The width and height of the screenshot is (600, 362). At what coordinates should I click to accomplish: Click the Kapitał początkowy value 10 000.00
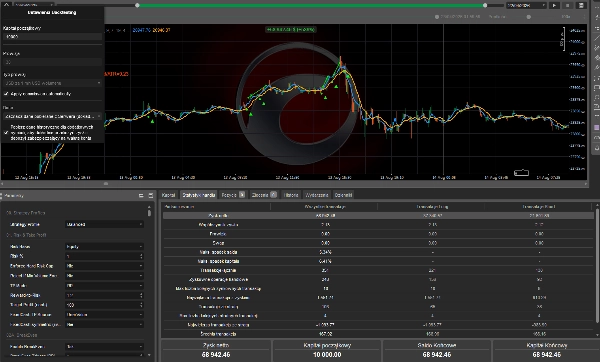[x=327, y=355]
